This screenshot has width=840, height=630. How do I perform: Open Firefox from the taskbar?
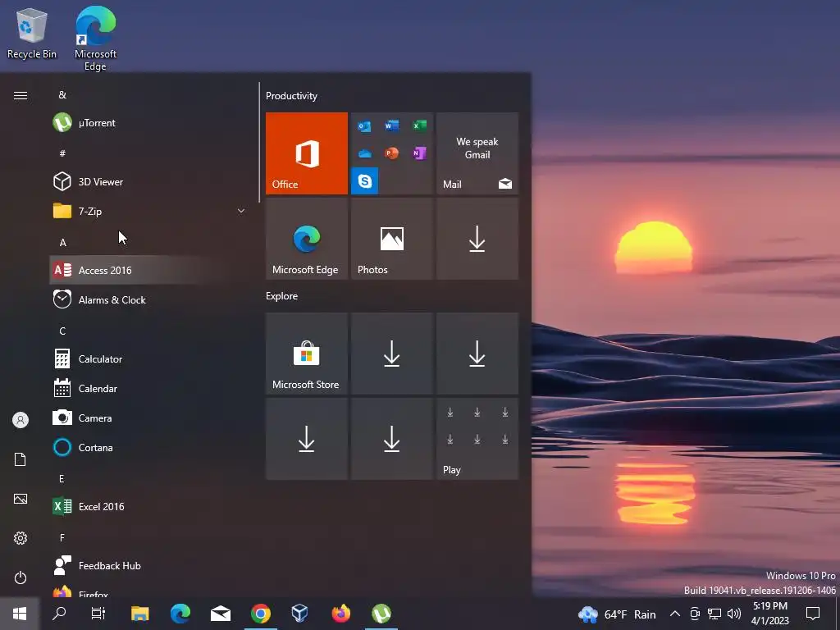coord(340,614)
